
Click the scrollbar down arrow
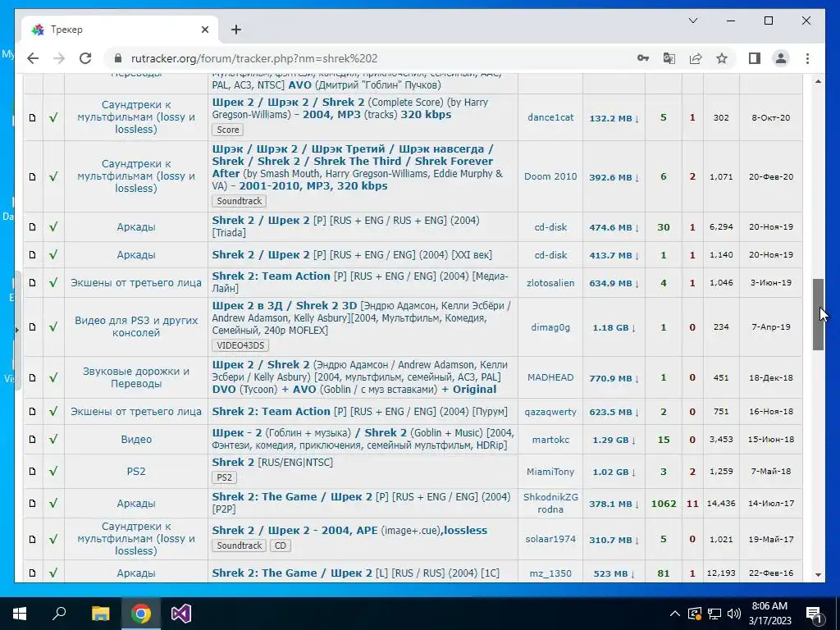point(818,574)
